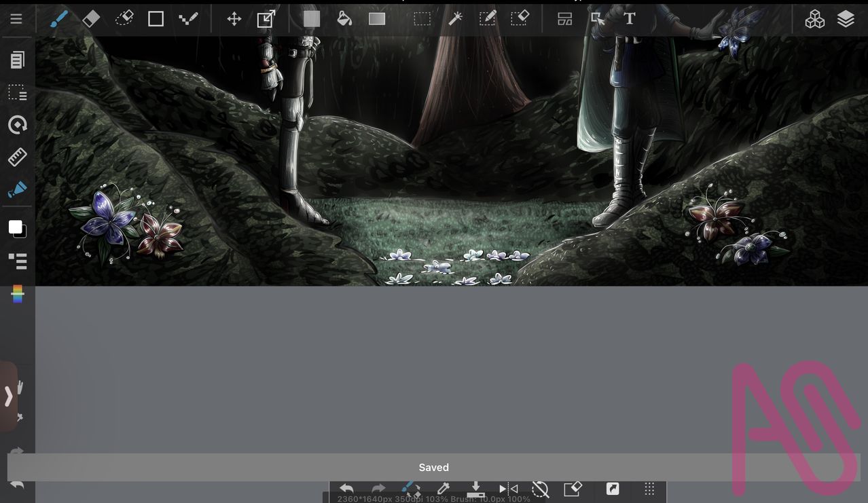Screen dimensions: 868x503
Task: Choose the Move tool
Action: click(x=234, y=19)
